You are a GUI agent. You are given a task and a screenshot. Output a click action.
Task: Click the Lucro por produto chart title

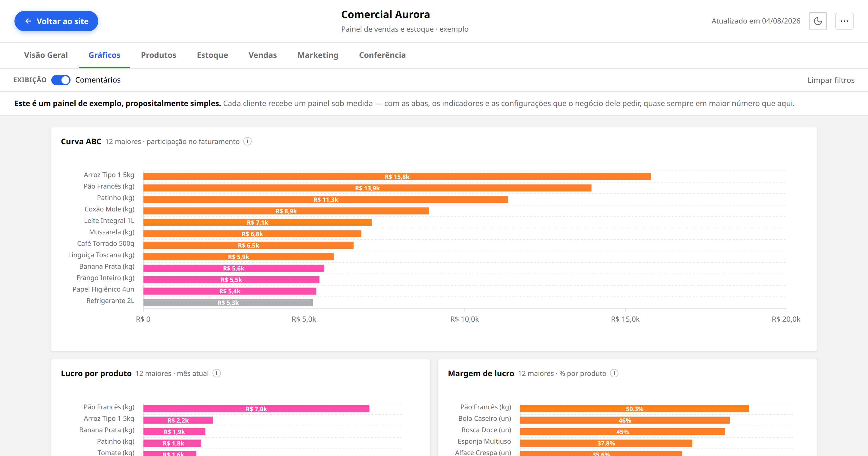pos(96,373)
